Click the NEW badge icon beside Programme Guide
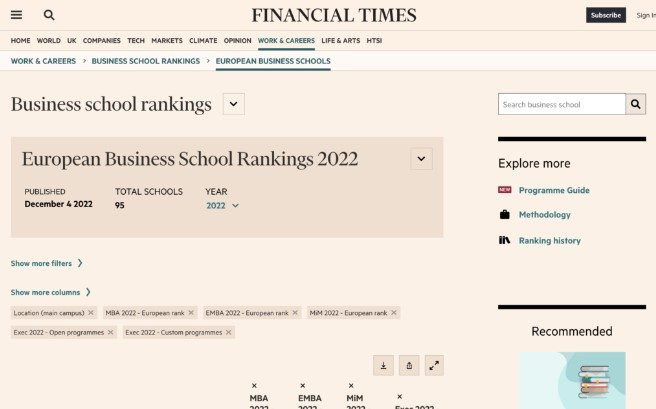 click(x=505, y=190)
